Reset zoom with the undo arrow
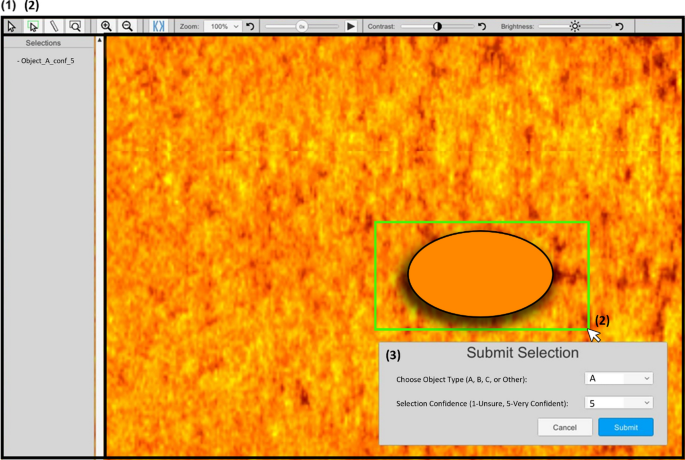 [250, 26]
